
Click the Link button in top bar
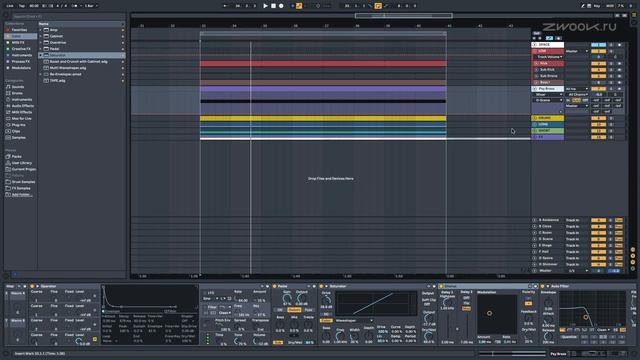point(10,6)
